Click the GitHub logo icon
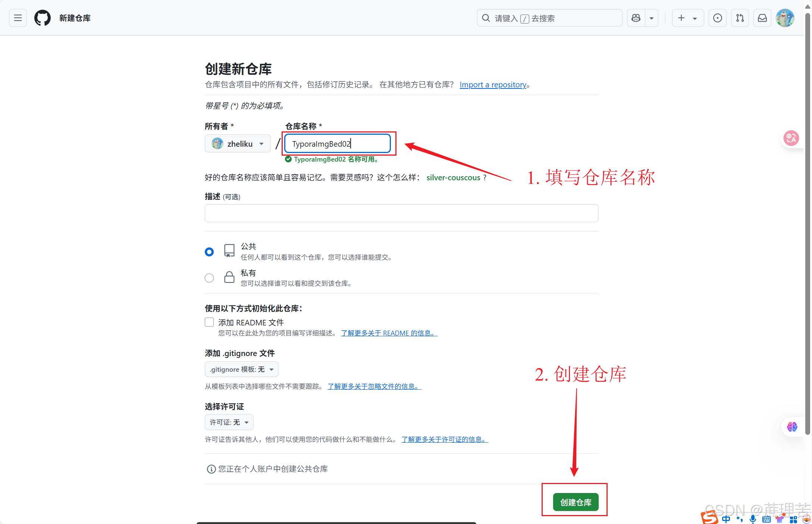The height and width of the screenshot is (524, 812). pyautogui.click(x=43, y=18)
